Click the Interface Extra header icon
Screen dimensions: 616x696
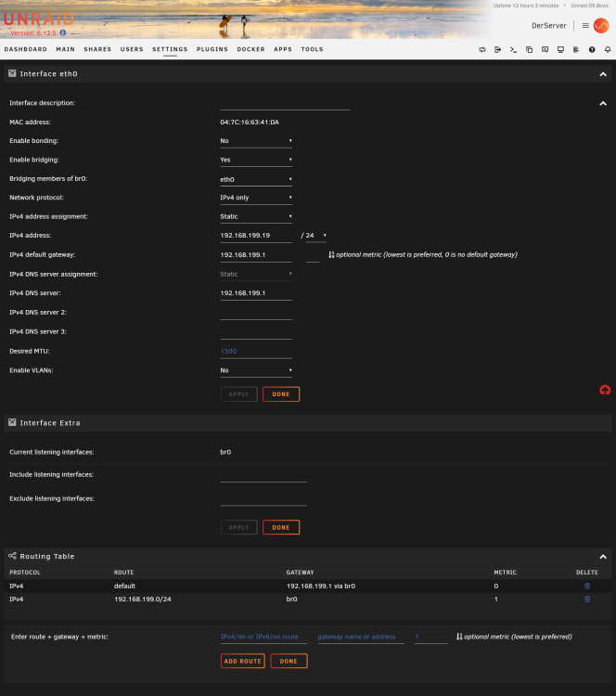point(12,422)
